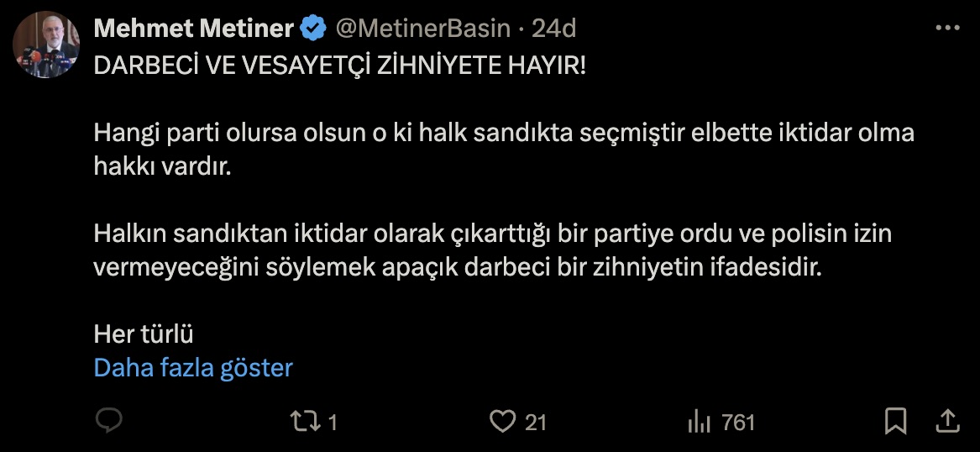The width and height of the screenshot is (980, 452).
Task: Bookmark this tweet
Action: 895,421
